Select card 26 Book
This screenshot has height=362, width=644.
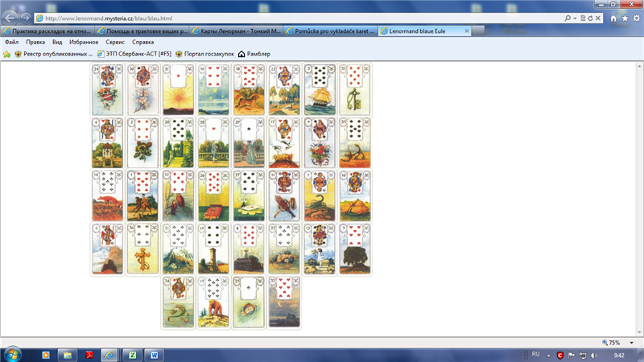click(x=213, y=195)
